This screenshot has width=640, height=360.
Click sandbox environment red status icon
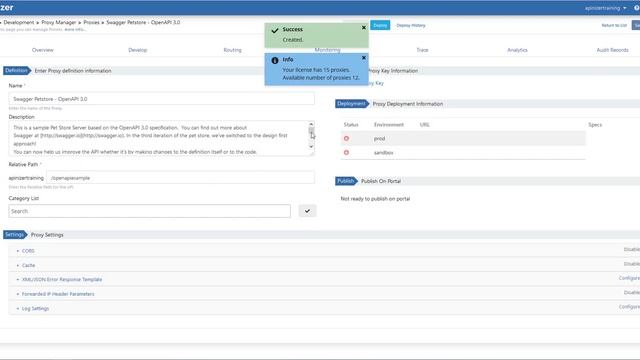click(x=346, y=153)
